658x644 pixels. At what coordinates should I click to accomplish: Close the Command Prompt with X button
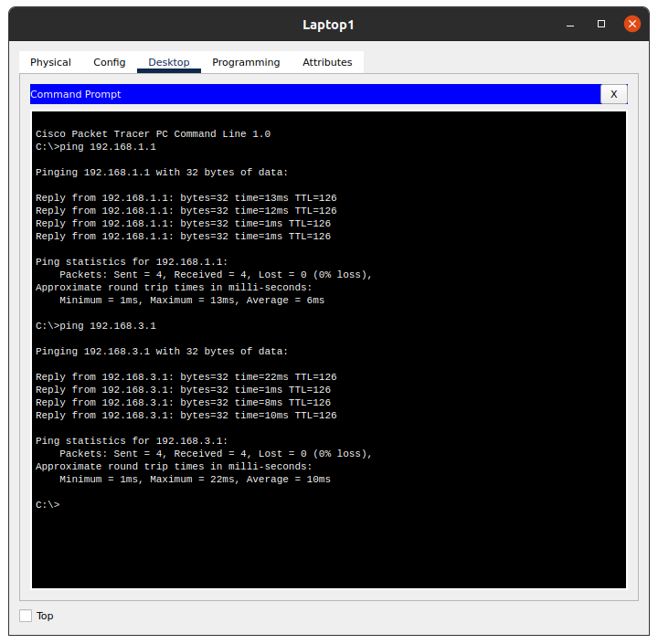pyautogui.click(x=613, y=94)
